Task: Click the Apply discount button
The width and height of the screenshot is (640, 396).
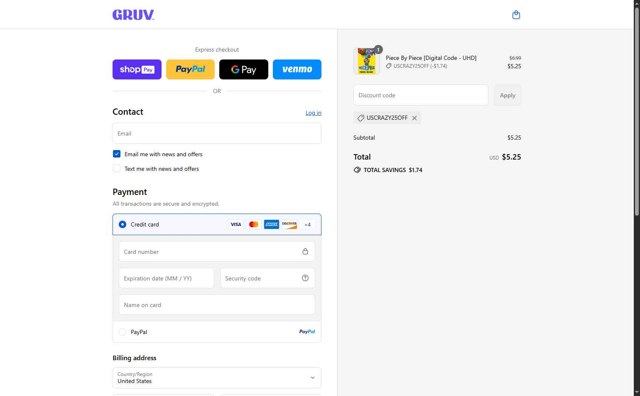Action: pyautogui.click(x=507, y=95)
